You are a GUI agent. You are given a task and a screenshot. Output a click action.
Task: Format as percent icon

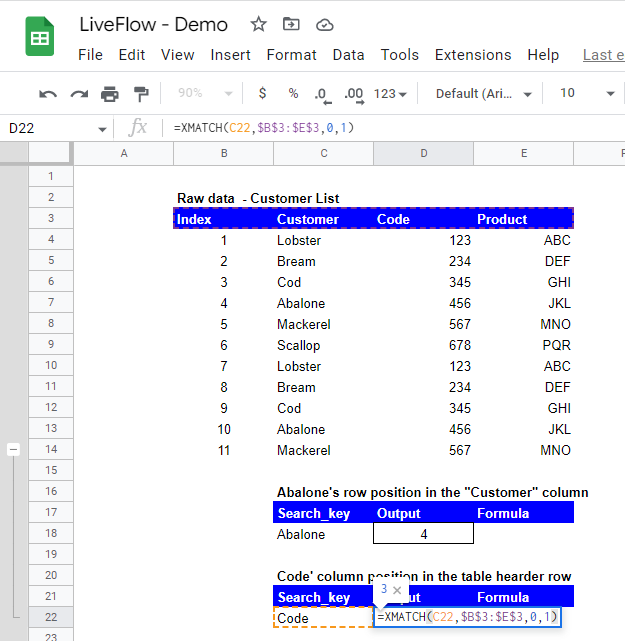pos(293,93)
